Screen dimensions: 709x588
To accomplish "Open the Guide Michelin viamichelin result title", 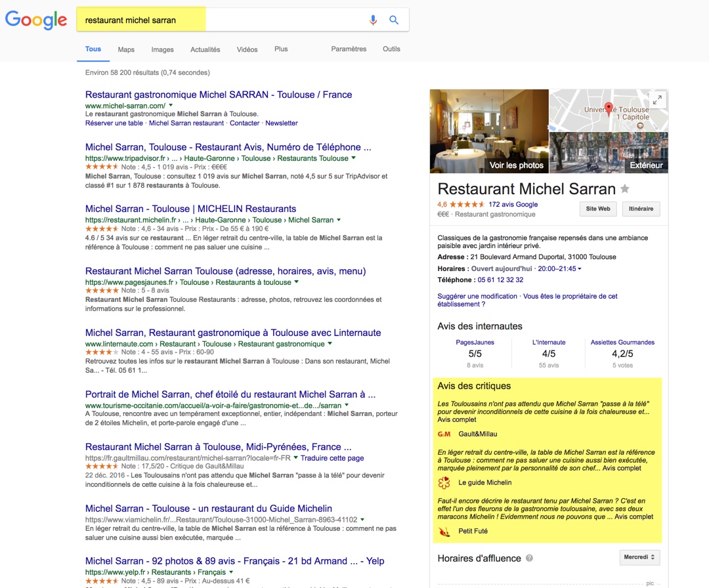I will click(209, 509).
